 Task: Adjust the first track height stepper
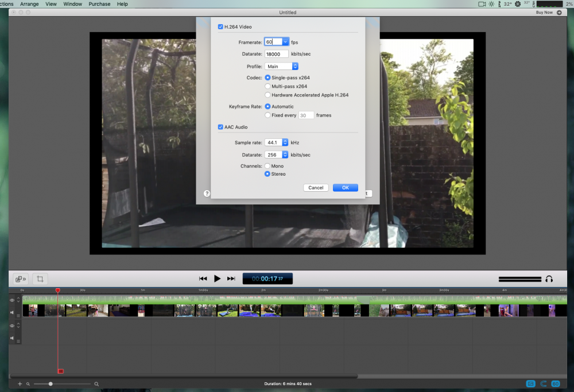(18, 300)
